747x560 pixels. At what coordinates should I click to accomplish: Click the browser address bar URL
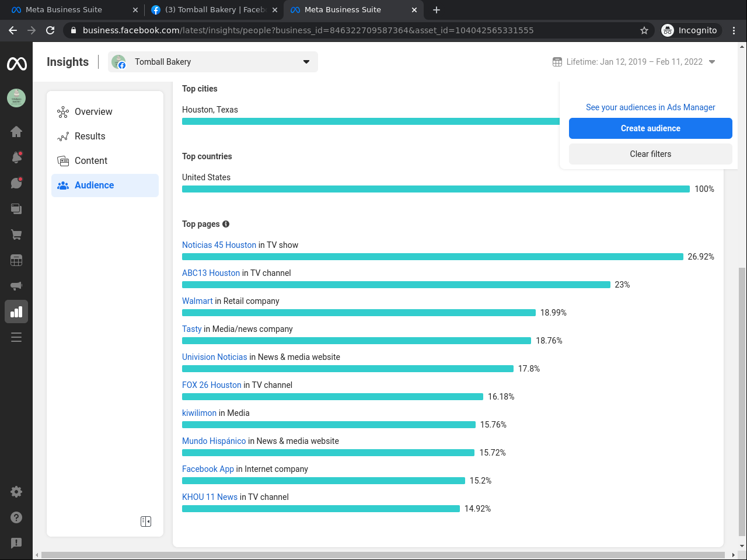pos(308,30)
